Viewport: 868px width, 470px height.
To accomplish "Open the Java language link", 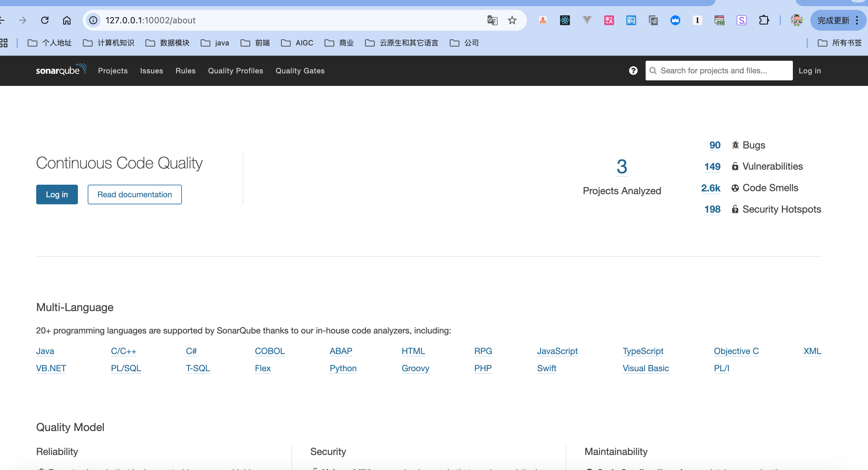I will point(45,351).
